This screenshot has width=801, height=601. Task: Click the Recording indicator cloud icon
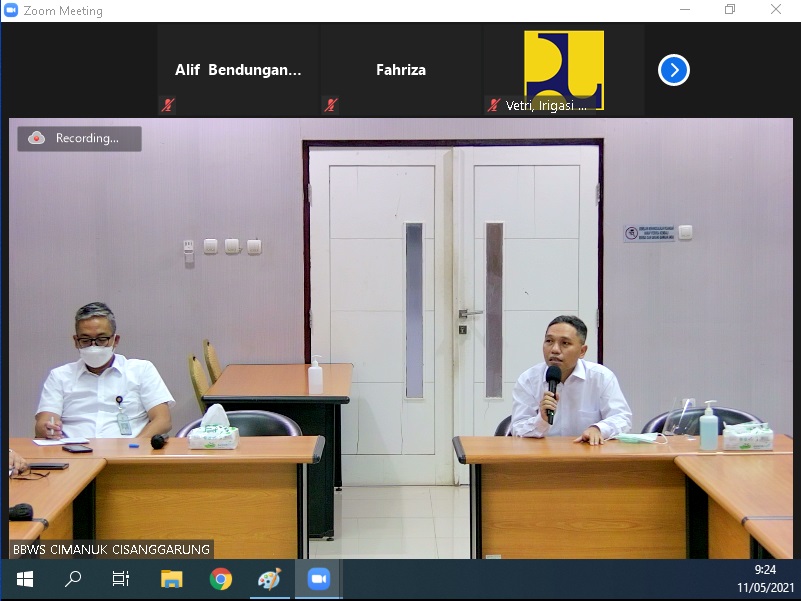tap(36, 138)
